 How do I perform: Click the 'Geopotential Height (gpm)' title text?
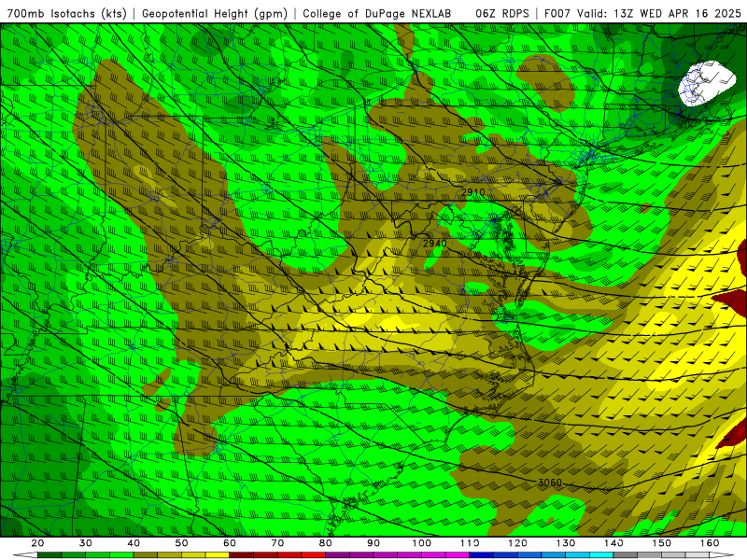(x=215, y=13)
